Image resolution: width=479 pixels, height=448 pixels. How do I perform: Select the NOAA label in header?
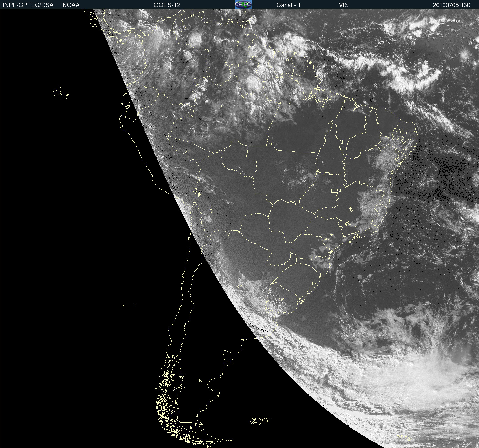pyautogui.click(x=71, y=5)
